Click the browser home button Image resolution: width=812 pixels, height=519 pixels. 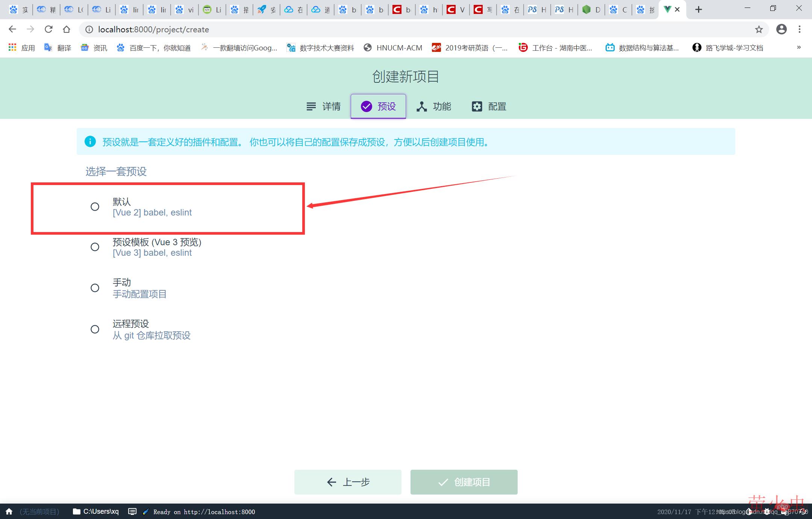pyautogui.click(x=67, y=29)
